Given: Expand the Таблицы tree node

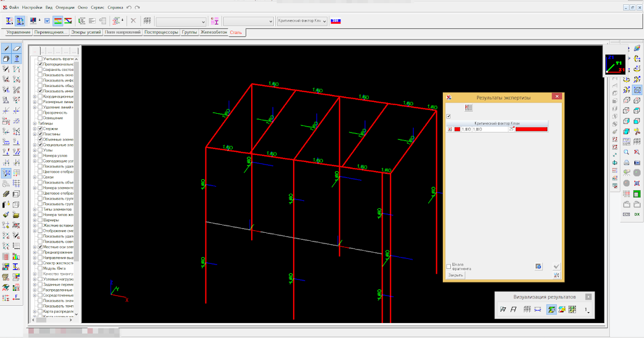Looking at the screenshot, I should [35, 123].
